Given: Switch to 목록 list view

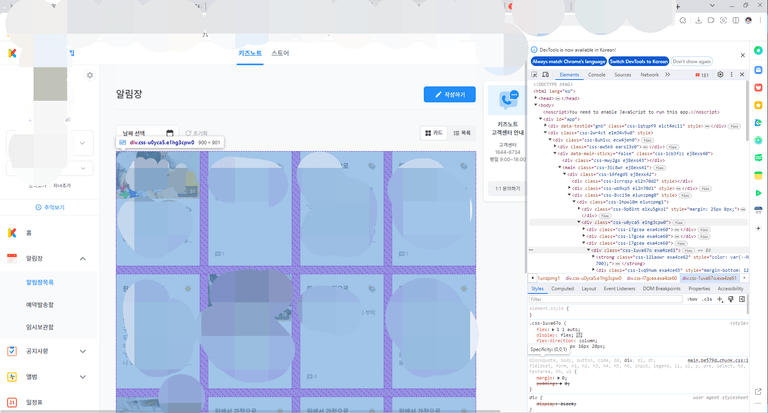Looking at the screenshot, I should click(461, 133).
